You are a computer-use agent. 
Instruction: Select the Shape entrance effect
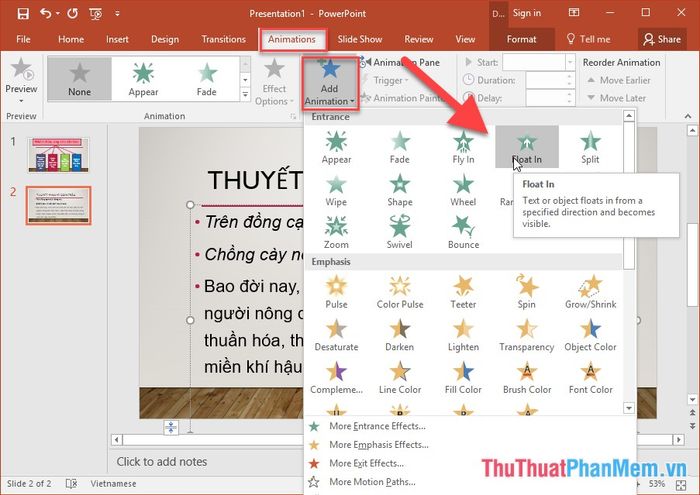point(400,190)
